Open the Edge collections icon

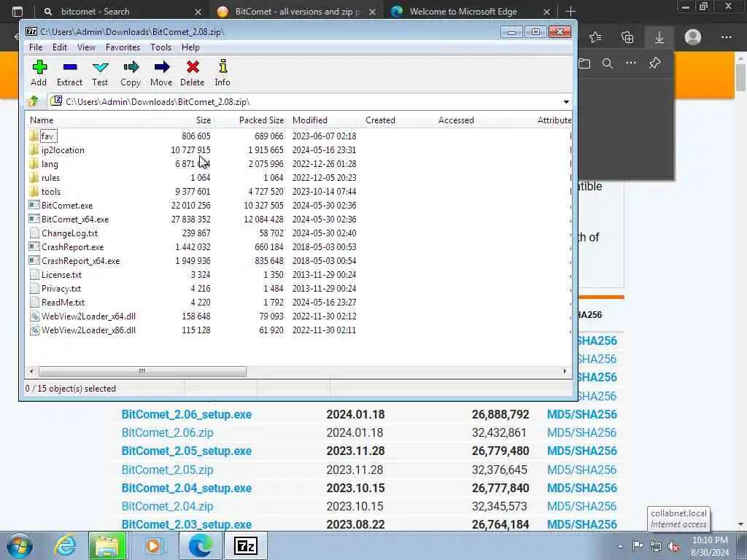[627, 37]
